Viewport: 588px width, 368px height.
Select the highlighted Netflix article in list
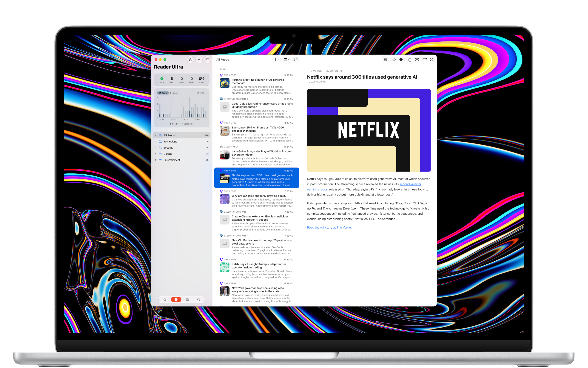click(256, 178)
